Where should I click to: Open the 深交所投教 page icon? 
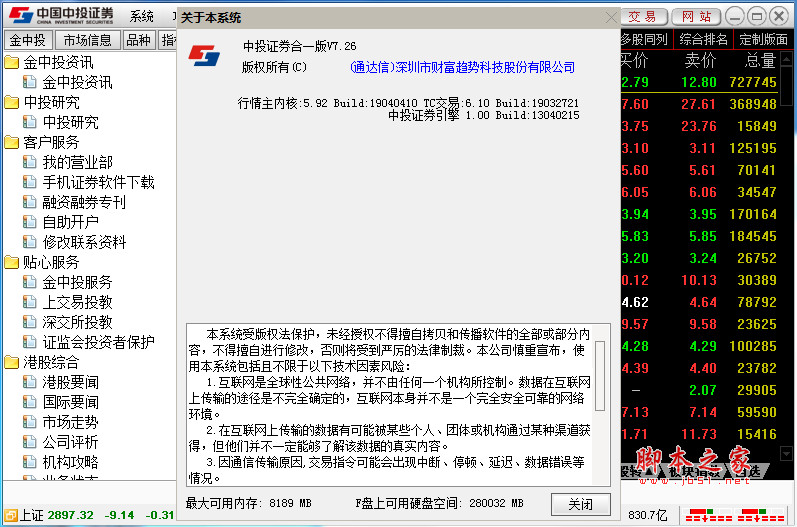point(29,322)
